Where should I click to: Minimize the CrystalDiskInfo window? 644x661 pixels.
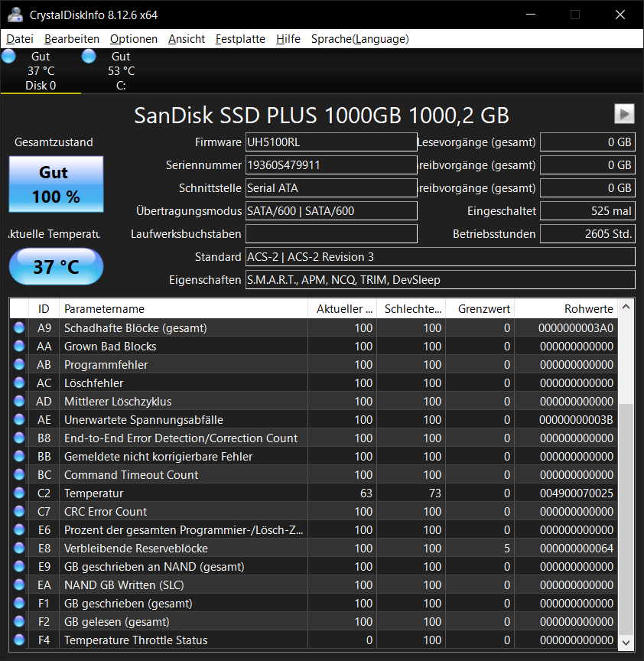click(531, 15)
